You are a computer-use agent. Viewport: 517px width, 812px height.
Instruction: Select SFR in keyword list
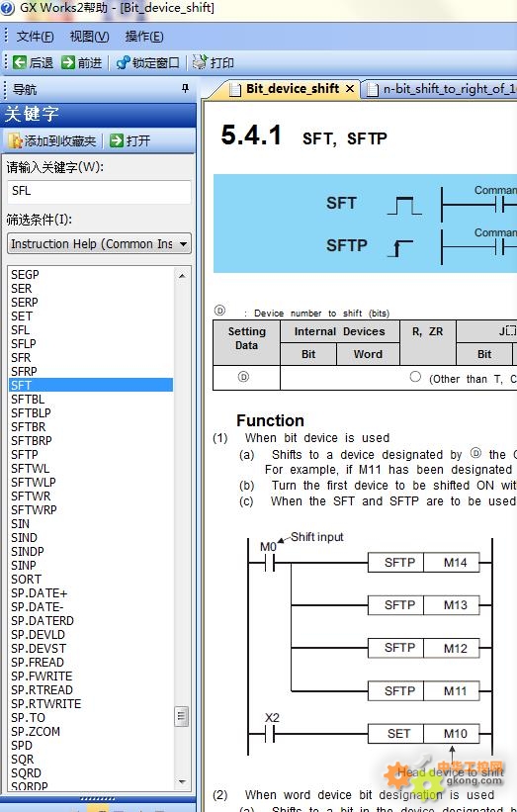pyautogui.click(x=21, y=358)
